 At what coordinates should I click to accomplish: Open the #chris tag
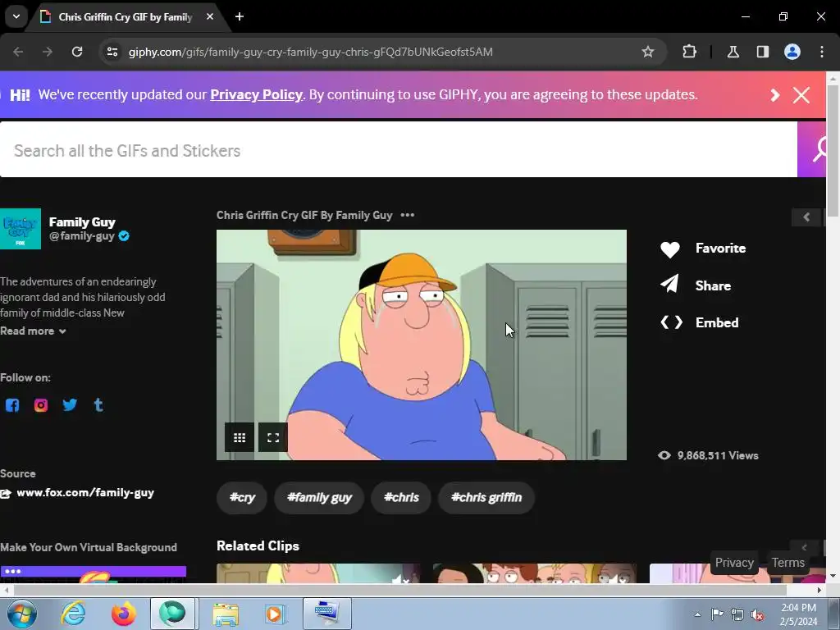point(401,498)
